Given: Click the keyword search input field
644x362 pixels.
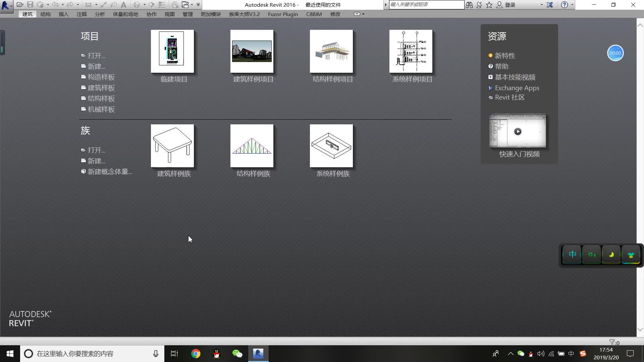Looking at the screenshot, I should click(x=427, y=5).
